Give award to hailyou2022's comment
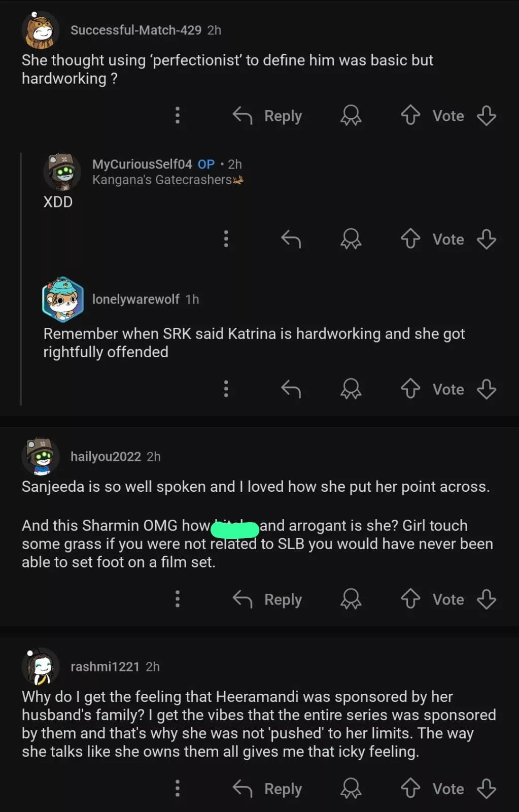Viewport: 519px width, 812px height. pos(351,599)
